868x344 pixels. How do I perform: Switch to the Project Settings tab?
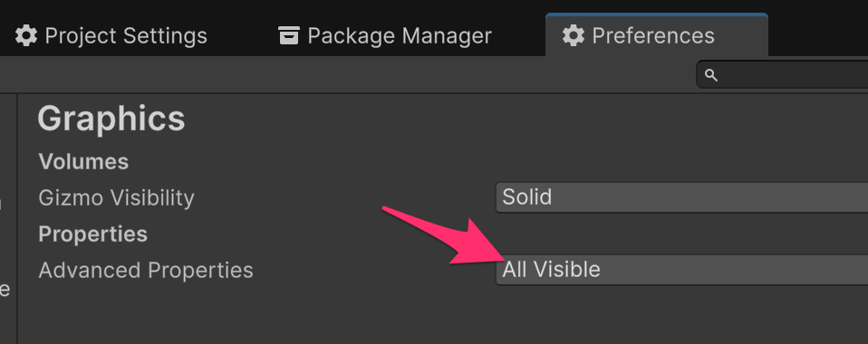pyautogui.click(x=111, y=36)
